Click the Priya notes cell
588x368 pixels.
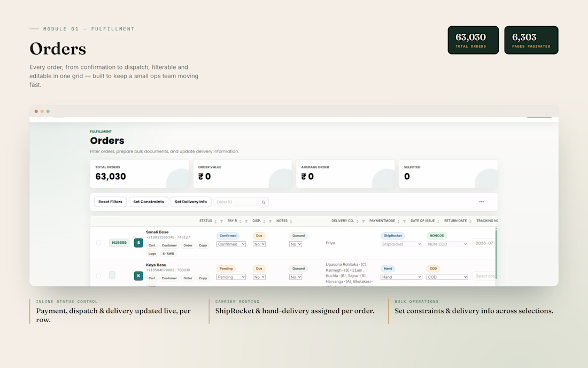[x=330, y=243]
